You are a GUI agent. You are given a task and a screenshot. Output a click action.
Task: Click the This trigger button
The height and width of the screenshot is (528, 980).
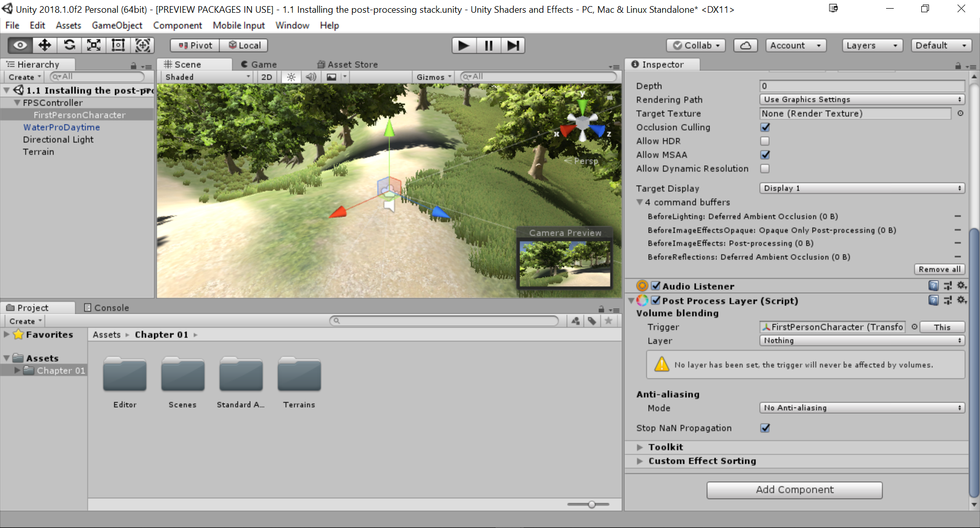click(942, 327)
